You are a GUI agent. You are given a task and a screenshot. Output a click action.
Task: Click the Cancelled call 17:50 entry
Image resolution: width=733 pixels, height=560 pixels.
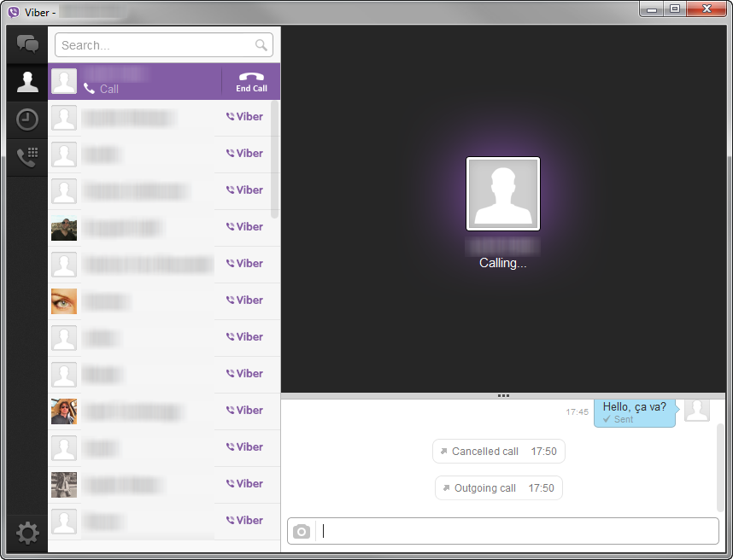click(498, 452)
